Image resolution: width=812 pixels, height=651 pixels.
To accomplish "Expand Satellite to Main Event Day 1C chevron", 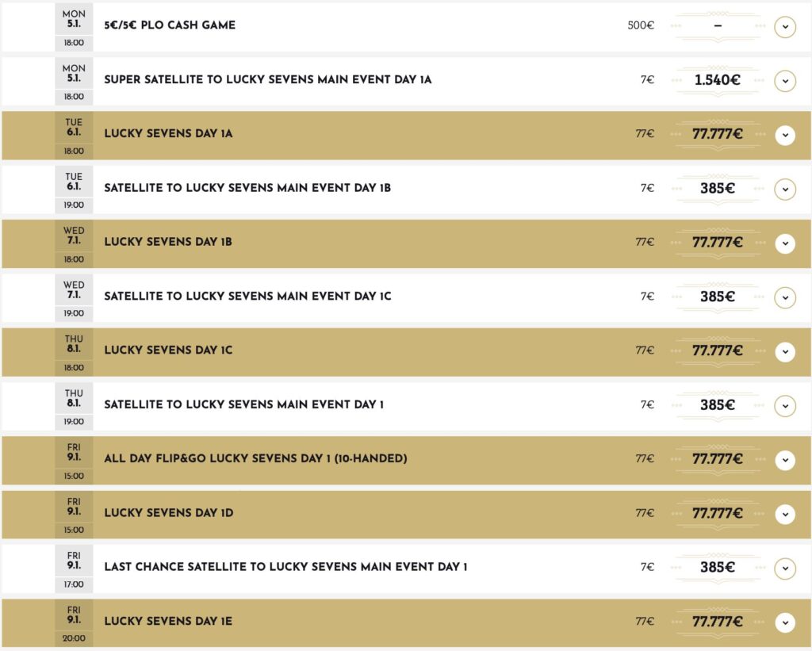I will (784, 297).
